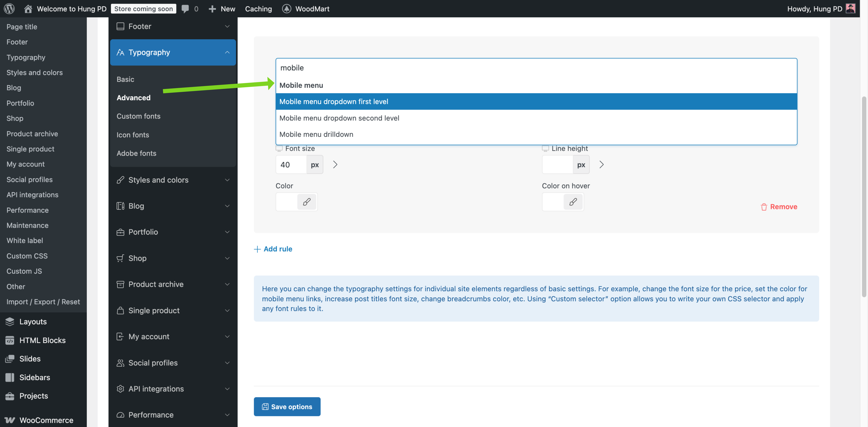Click the WooCommerce logo icon
868x427 pixels.
(10, 420)
